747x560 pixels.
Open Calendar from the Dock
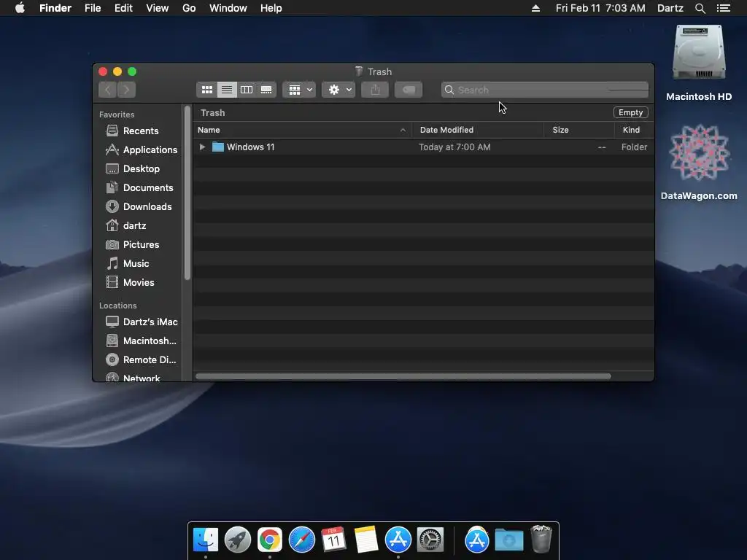click(333, 540)
